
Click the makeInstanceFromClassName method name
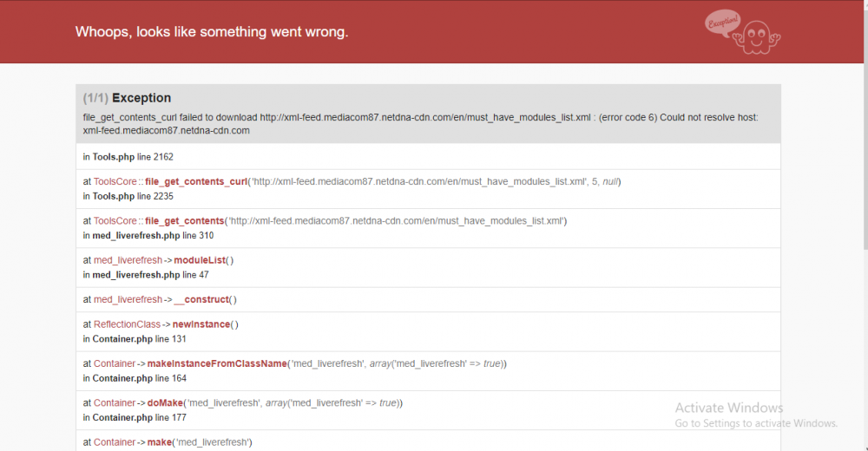[216, 363]
